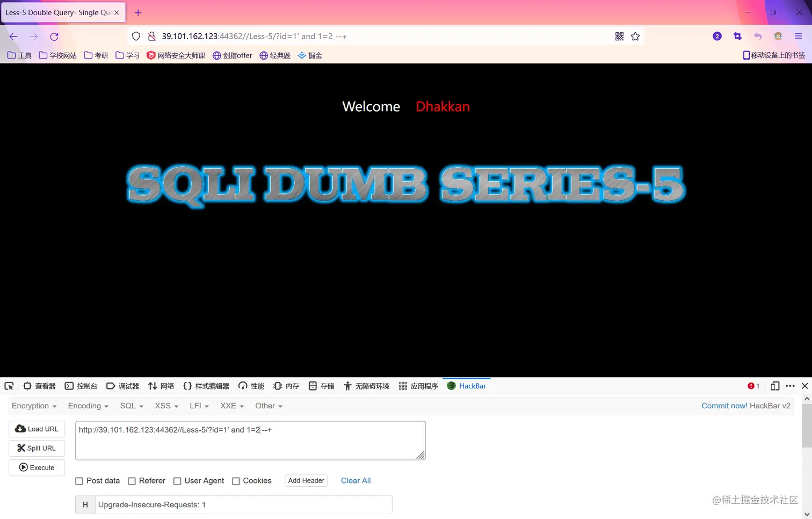
Task: Open 移动设备上的书签 folder
Action: 774,55
